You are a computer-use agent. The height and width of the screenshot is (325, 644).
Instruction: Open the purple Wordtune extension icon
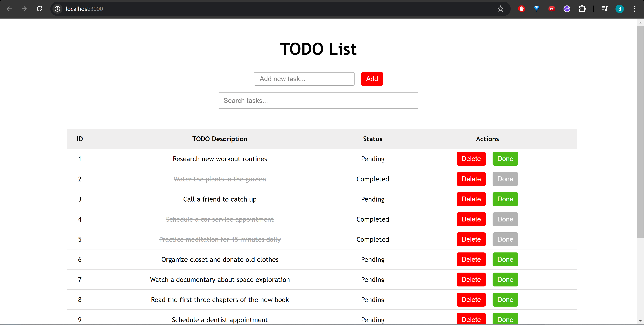pyautogui.click(x=567, y=9)
